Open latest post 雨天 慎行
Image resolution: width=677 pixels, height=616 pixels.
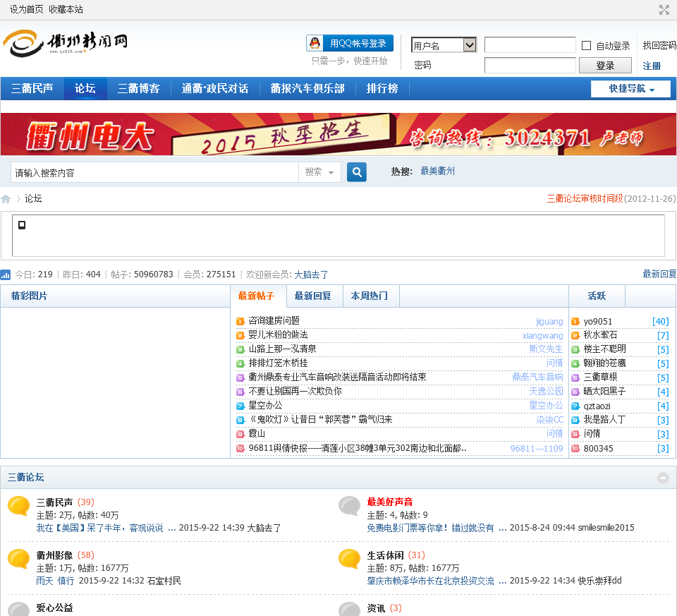55,581
